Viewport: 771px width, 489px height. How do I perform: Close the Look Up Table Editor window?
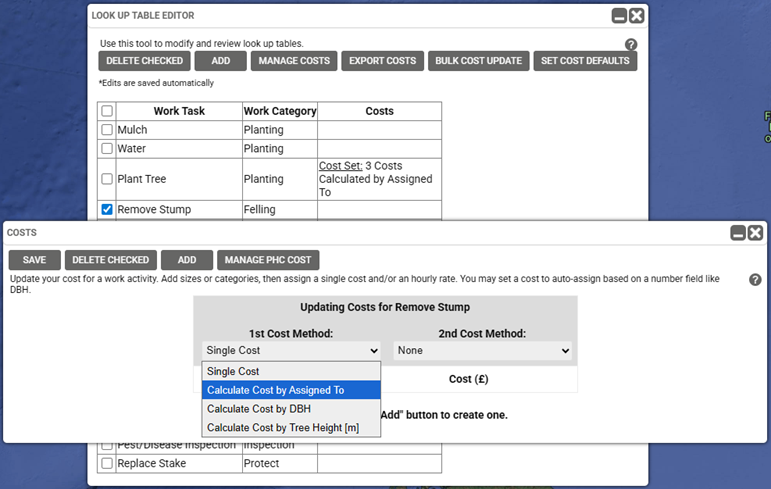(636, 16)
